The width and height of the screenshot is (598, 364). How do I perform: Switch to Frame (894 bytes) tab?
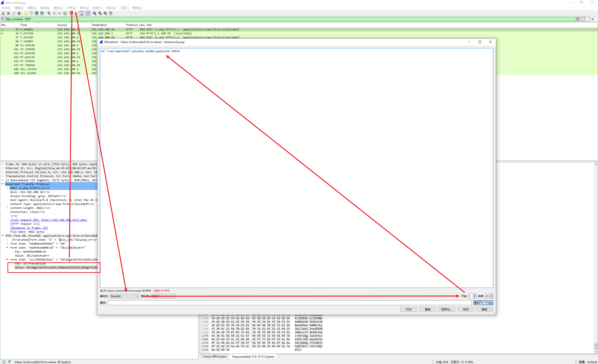pos(214,357)
